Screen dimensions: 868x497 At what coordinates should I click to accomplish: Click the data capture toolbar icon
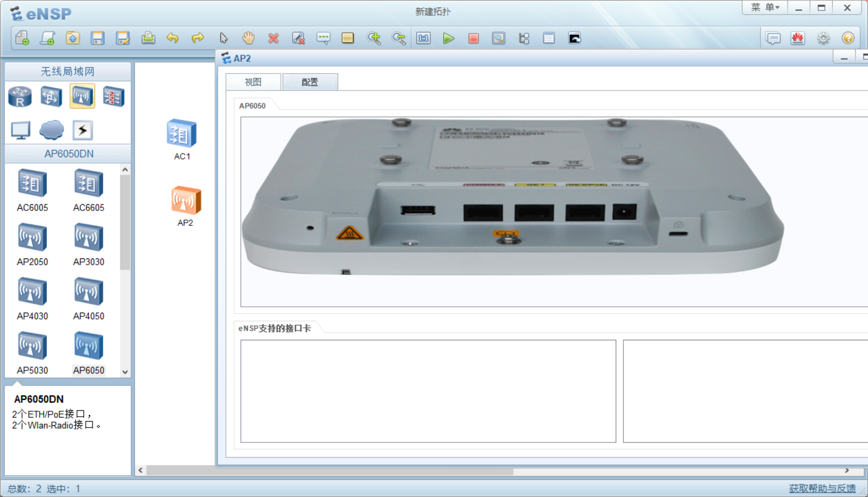(x=499, y=38)
